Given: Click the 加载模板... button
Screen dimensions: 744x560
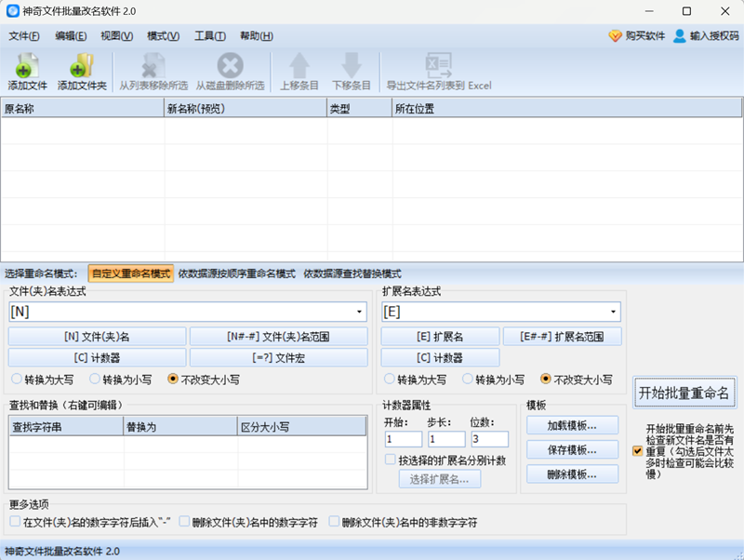Looking at the screenshot, I should point(572,425).
